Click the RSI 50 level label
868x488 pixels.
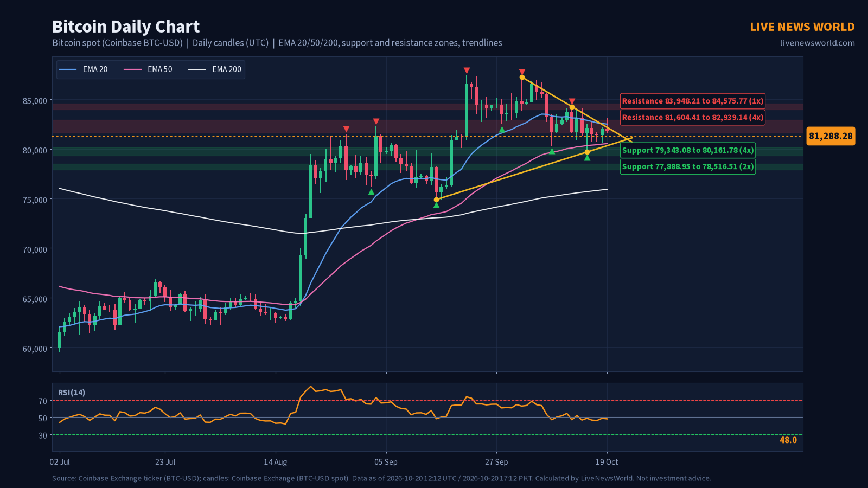[43, 418]
